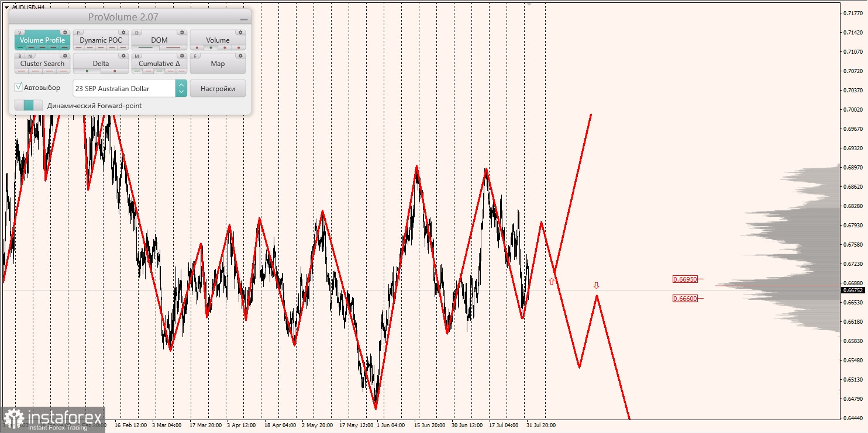Click the 18 Apr 04:00 time axis label
The height and width of the screenshot is (433, 868).
click(x=280, y=425)
